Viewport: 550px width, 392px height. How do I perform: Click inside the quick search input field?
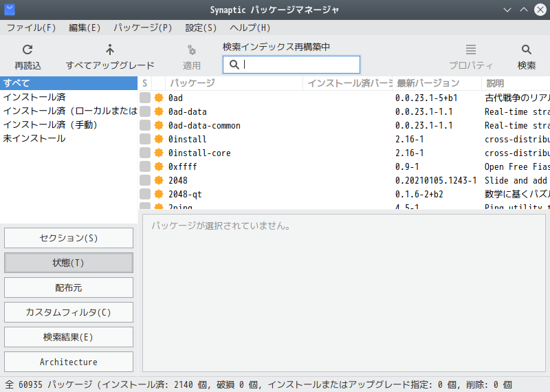291,65
